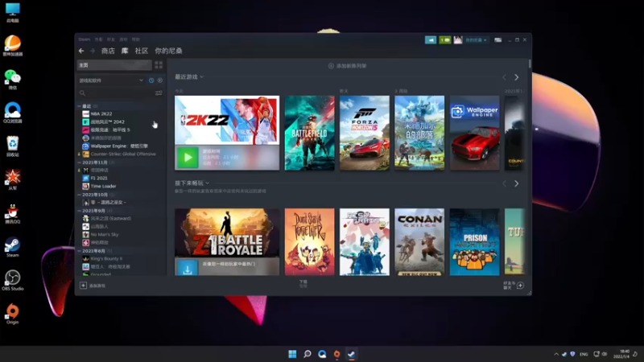The image size is (644, 362).
Task: Open the 社区 community tab
Action: click(x=142, y=51)
